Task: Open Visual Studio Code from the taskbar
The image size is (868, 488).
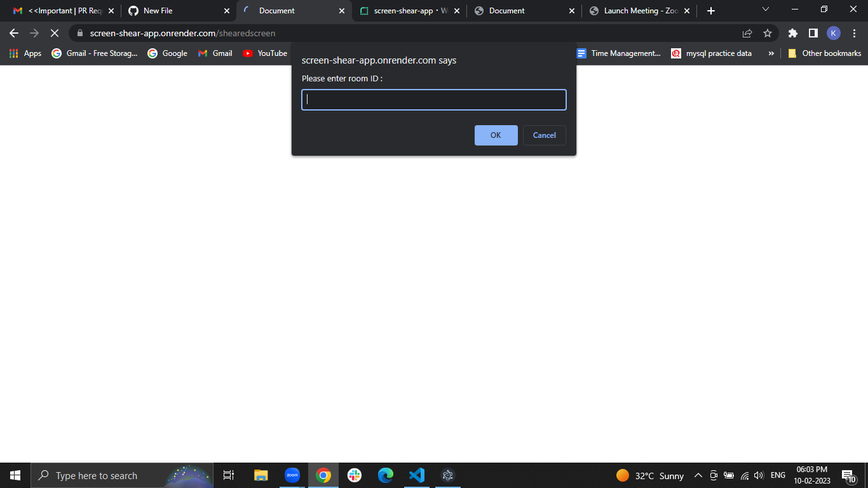Action: (417, 475)
